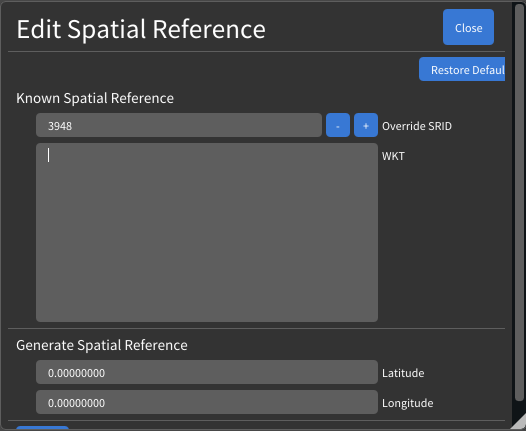Image resolution: width=526 pixels, height=431 pixels.
Task: Focus the SRID field showing 3948
Action: pyautogui.click(x=179, y=125)
